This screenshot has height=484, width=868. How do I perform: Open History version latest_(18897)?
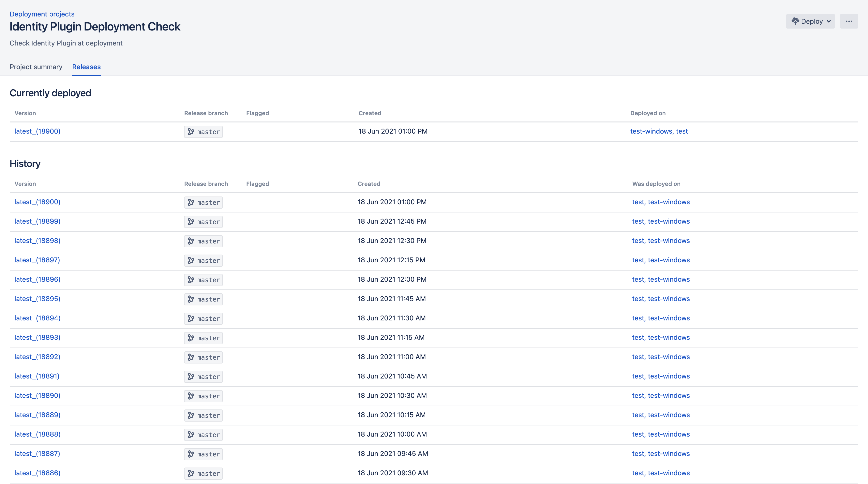point(37,260)
